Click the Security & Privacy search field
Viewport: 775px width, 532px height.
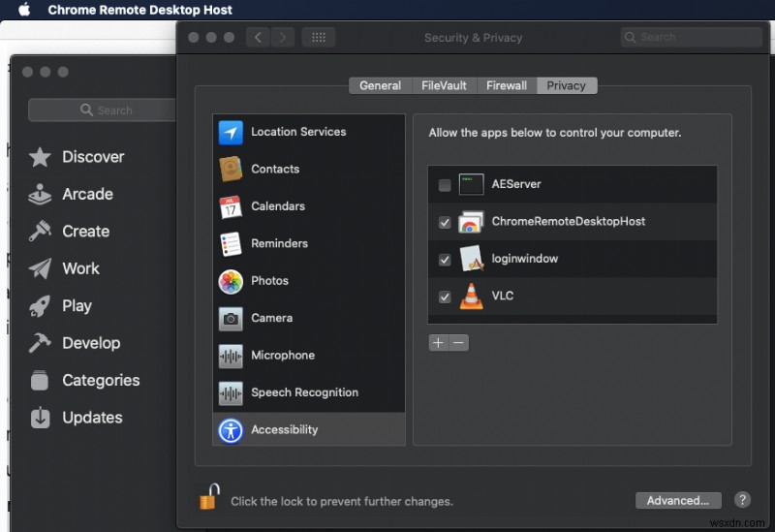[691, 37]
